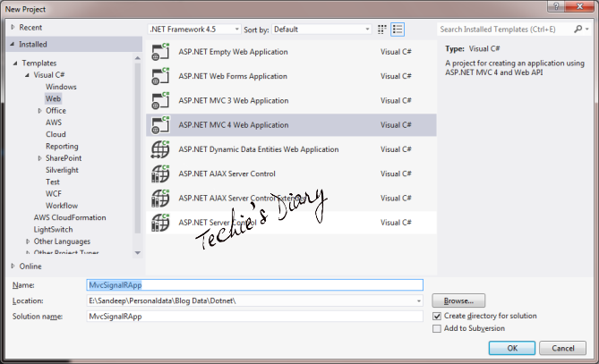Screen dimensions: 599x364
Task: Open the Location path dropdown arrow
Action: (x=419, y=301)
